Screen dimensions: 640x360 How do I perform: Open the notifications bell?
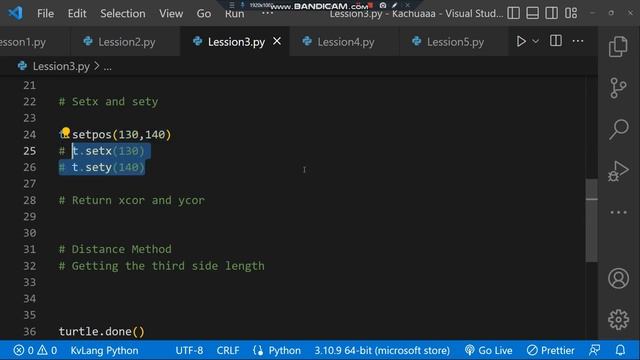coord(620,350)
